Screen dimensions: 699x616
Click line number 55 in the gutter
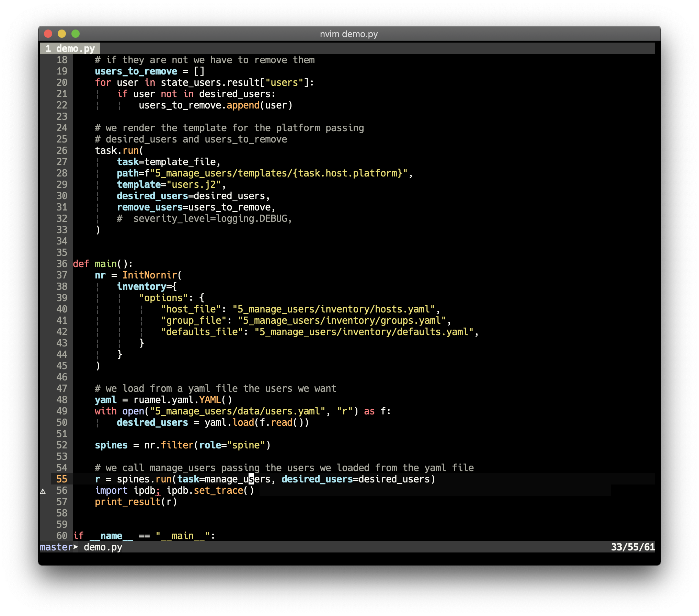[62, 479]
